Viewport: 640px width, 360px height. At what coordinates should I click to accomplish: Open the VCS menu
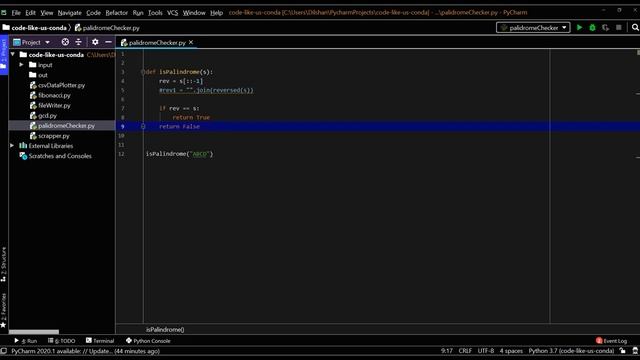click(x=173, y=13)
